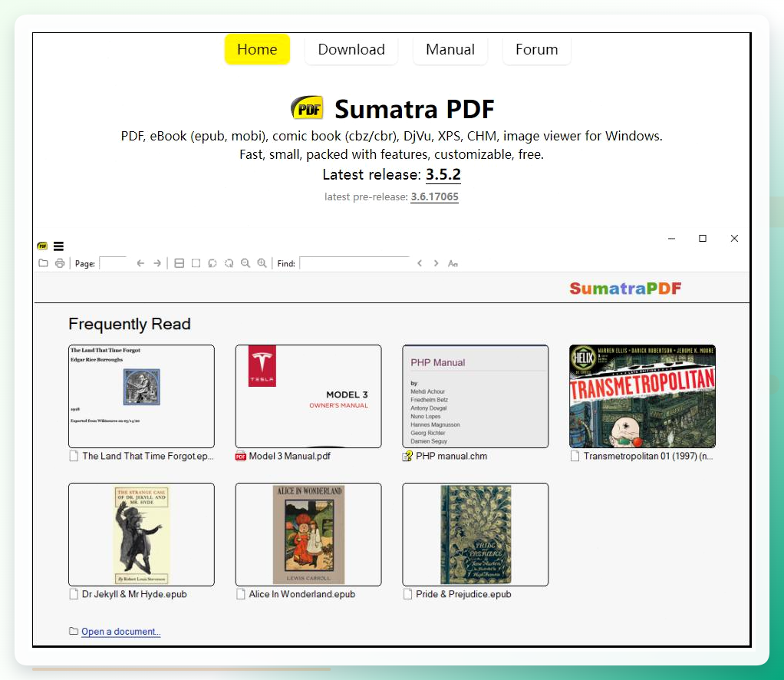784x680 pixels.
Task: Minimize the SumatraPDF window
Action: point(671,239)
